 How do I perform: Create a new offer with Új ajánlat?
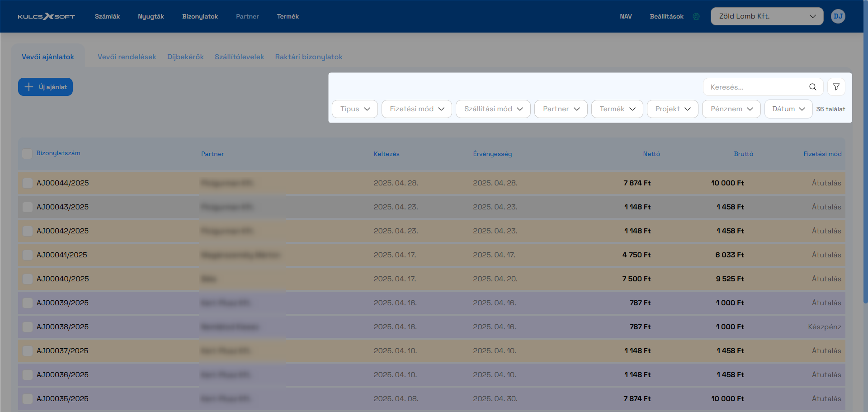click(45, 87)
